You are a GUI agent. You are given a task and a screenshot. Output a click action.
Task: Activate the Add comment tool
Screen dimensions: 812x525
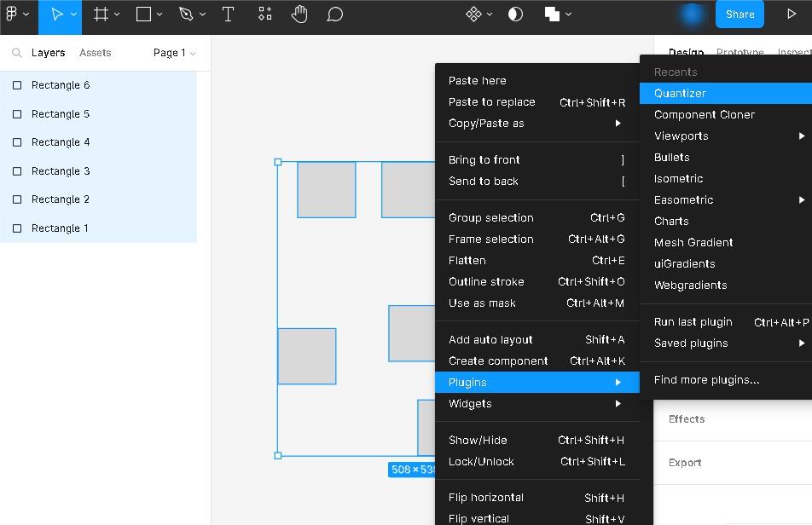click(335, 14)
